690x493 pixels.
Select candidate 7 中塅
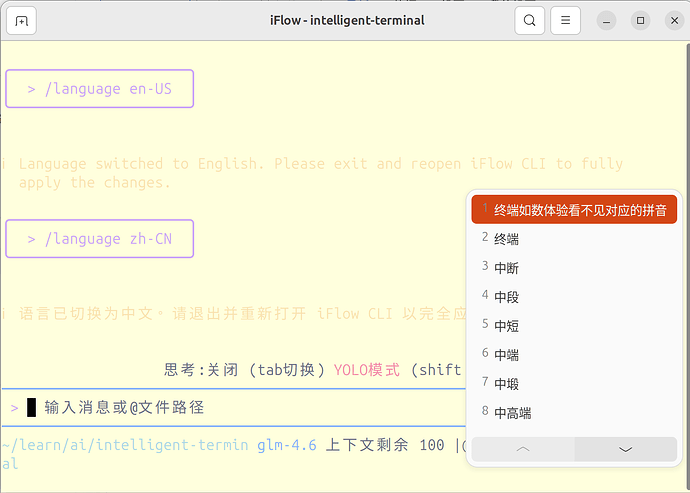pos(506,384)
